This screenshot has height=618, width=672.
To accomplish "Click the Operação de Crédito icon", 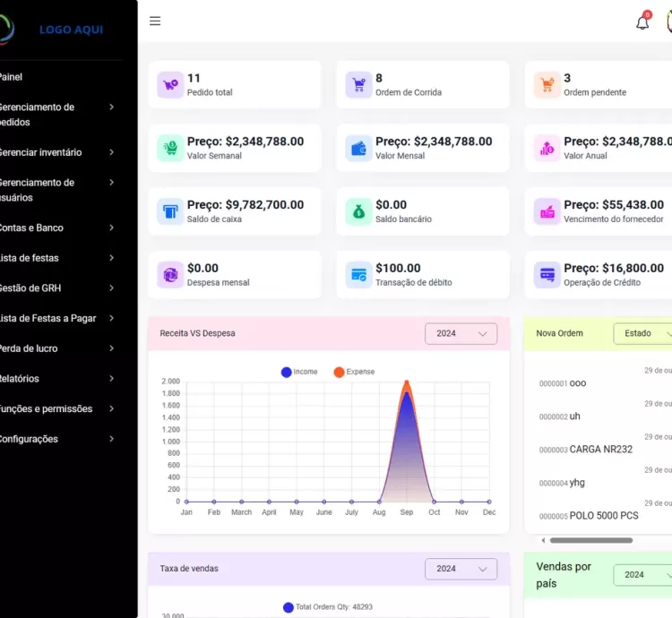I will (x=547, y=274).
